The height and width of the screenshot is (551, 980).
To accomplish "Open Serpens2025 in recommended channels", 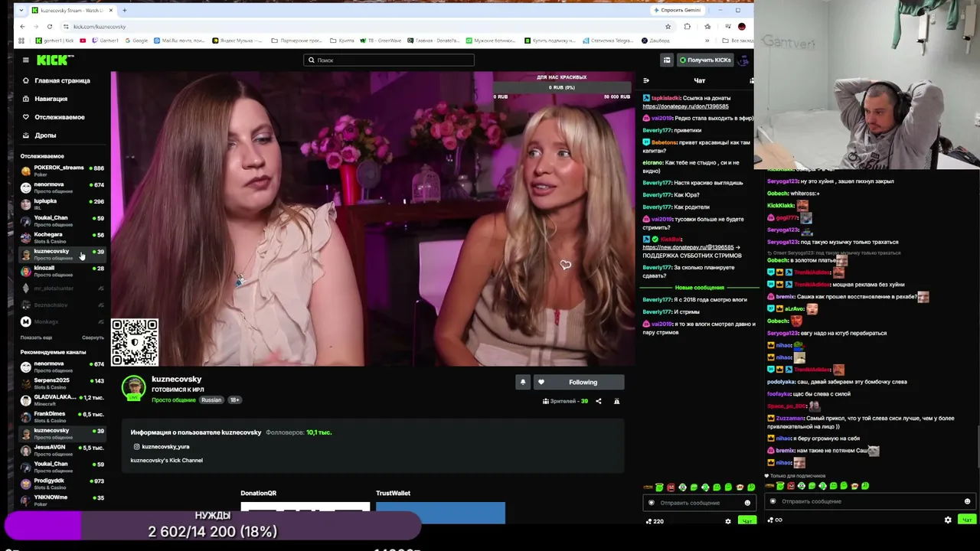I will click(62, 383).
